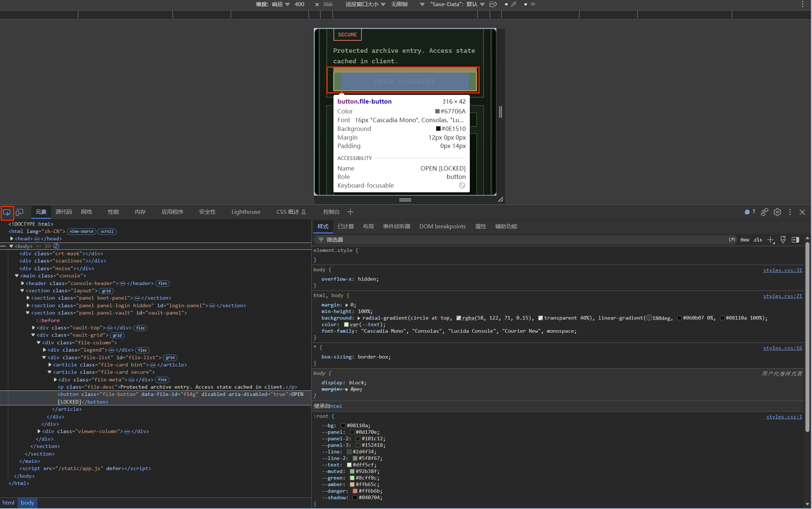This screenshot has height=509, width=812.
Task: Open the 无限制 throttling dropdown
Action: point(407,4)
